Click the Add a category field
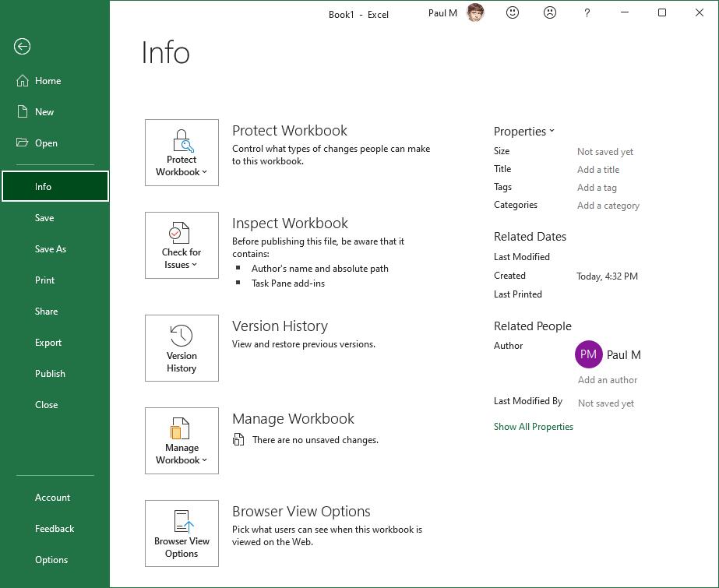Screen dimensions: 719x588 click(x=608, y=206)
